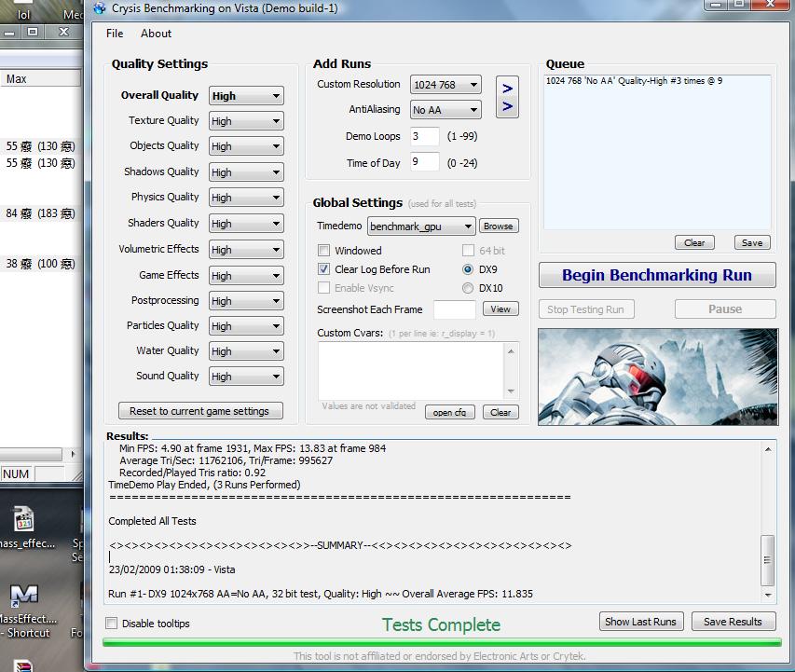
Task: Click the Demo Loops input field
Action: click(x=424, y=136)
